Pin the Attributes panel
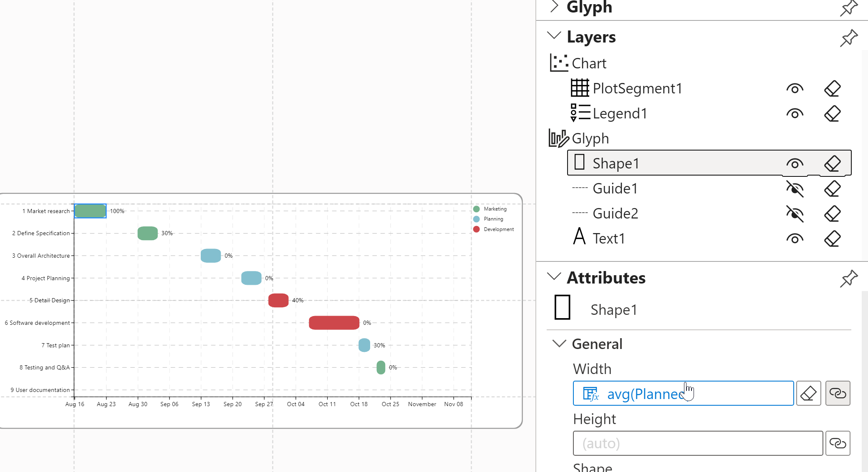 point(848,279)
